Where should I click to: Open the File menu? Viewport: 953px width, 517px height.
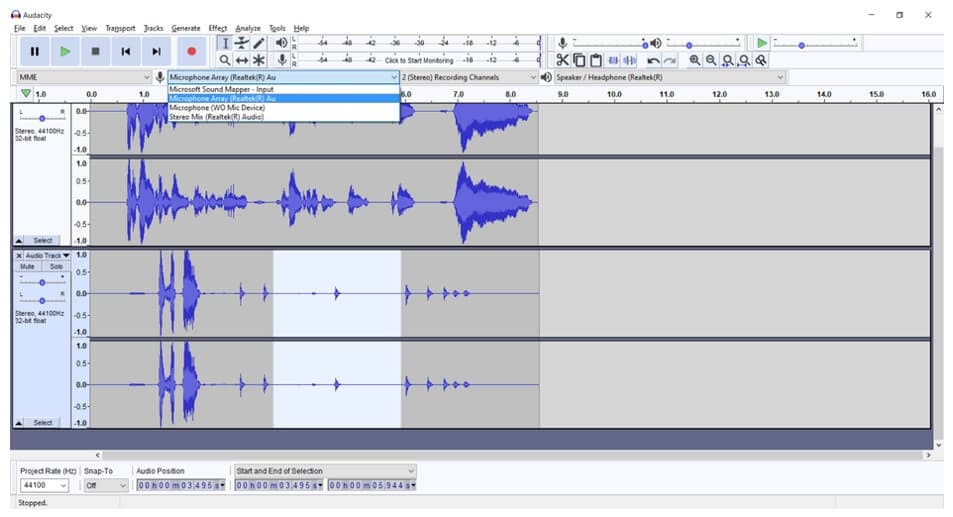pyautogui.click(x=19, y=28)
